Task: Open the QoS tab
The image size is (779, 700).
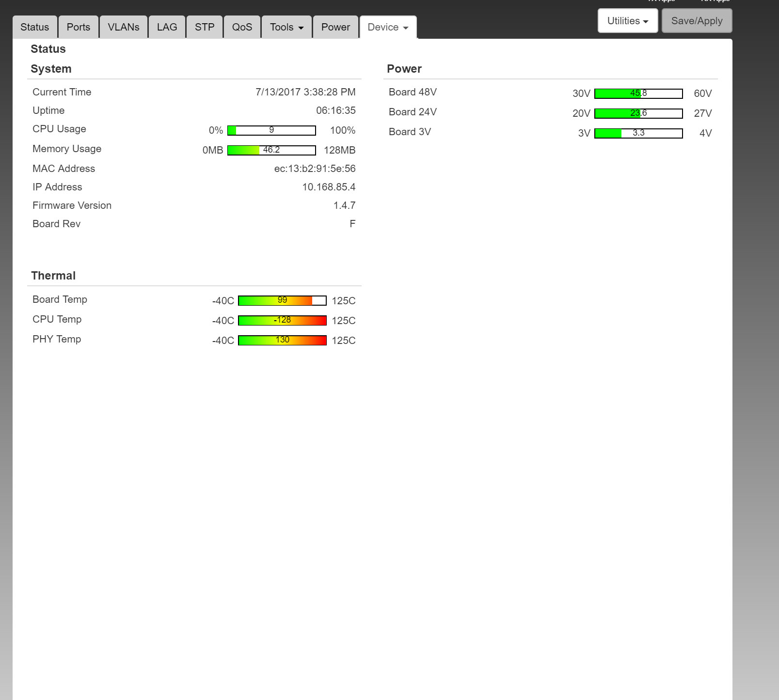Action: [x=242, y=27]
